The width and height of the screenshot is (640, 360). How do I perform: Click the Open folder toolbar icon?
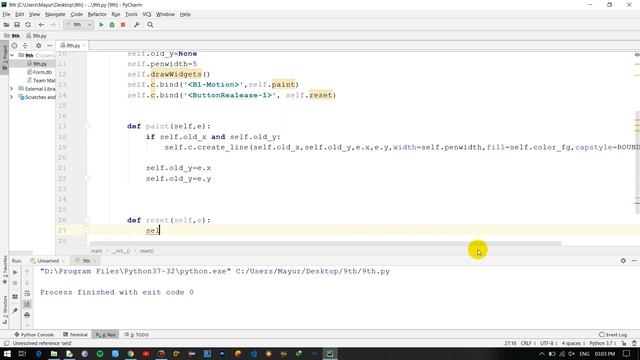click(6, 25)
